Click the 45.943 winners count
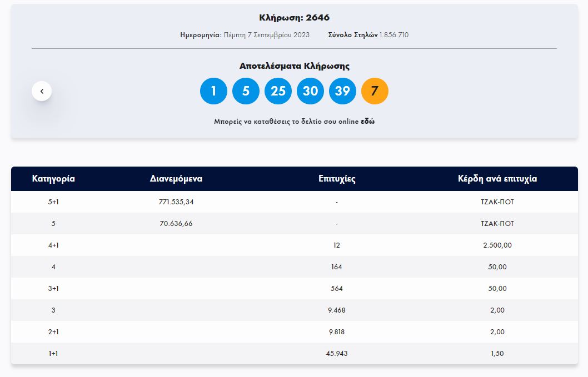Screen dimensions: 588x377 [x=337, y=354]
